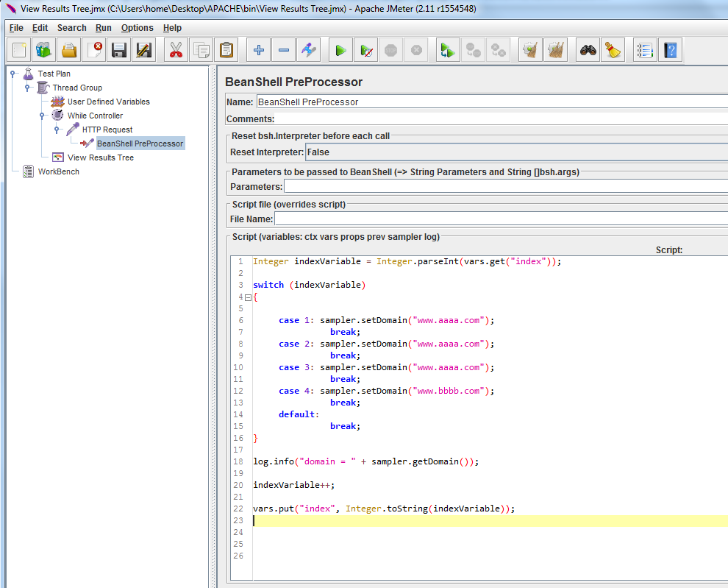Image resolution: width=728 pixels, height=588 pixels.
Task: Click the Start test green arrow icon
Action: point(340,51)
